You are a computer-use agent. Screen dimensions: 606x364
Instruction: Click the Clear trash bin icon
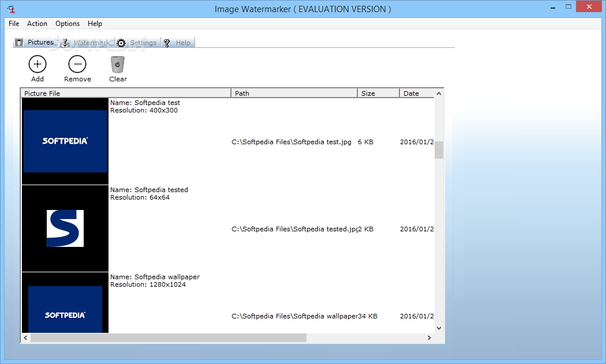pyautogui.click(x=118, y=64)
